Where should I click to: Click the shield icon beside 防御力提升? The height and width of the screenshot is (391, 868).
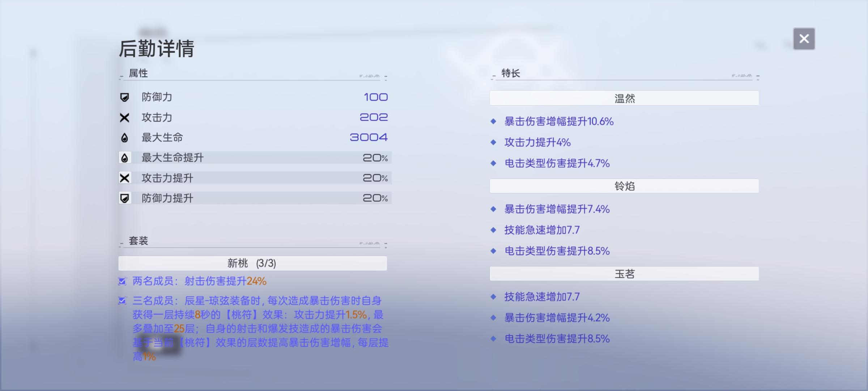click(x=124, y=198)
